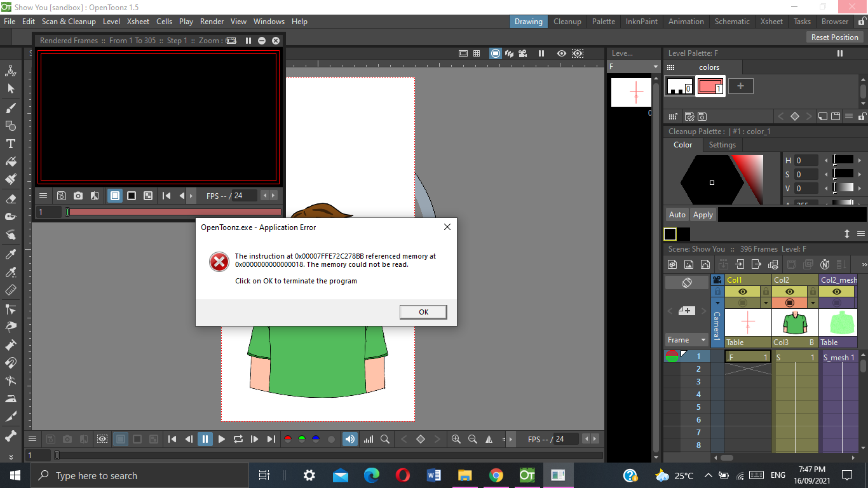
Task: Hide the Col2 column with its eye toggle
Action: point(790,292)
